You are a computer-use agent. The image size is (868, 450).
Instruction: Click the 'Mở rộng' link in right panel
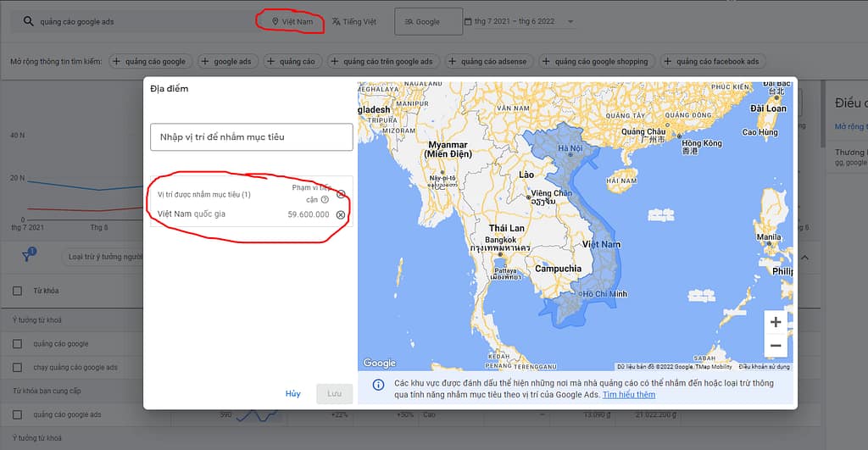pyautogui.click(x=851, y=127)
